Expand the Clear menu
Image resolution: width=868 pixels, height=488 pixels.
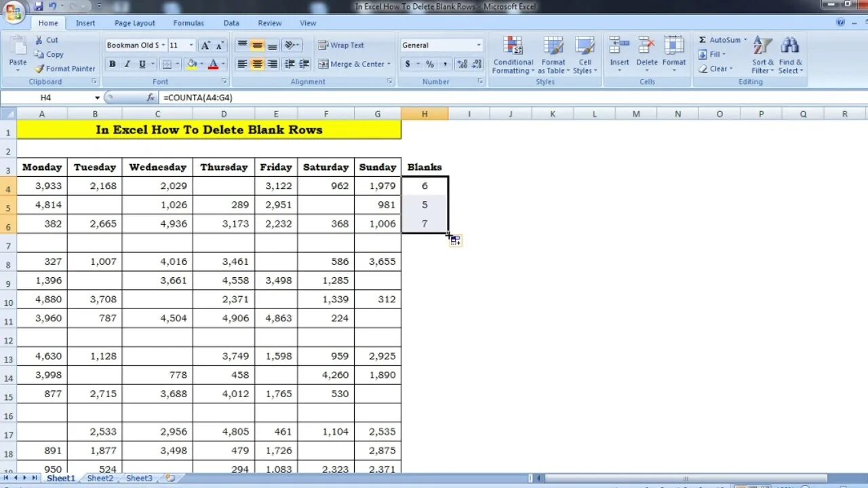(x=715, y=68)
